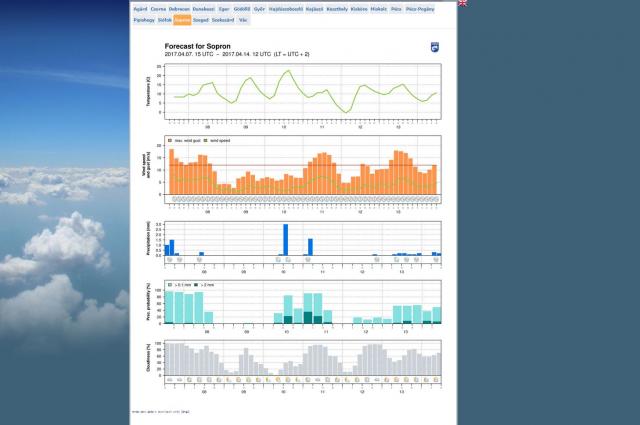Show the forecast for Gödöllő
This screenshot has height=425, width=640.
click(x=242, y=9)
